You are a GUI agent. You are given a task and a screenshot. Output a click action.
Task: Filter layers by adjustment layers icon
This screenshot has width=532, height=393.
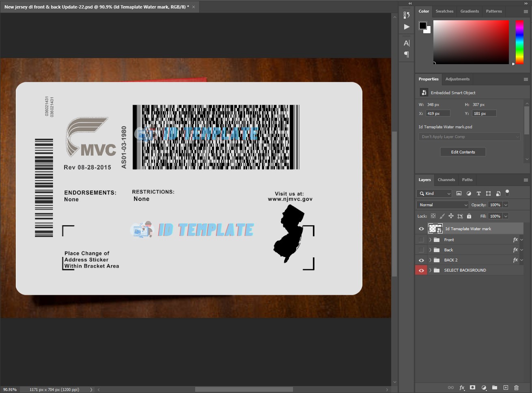[x=469, y=194]
